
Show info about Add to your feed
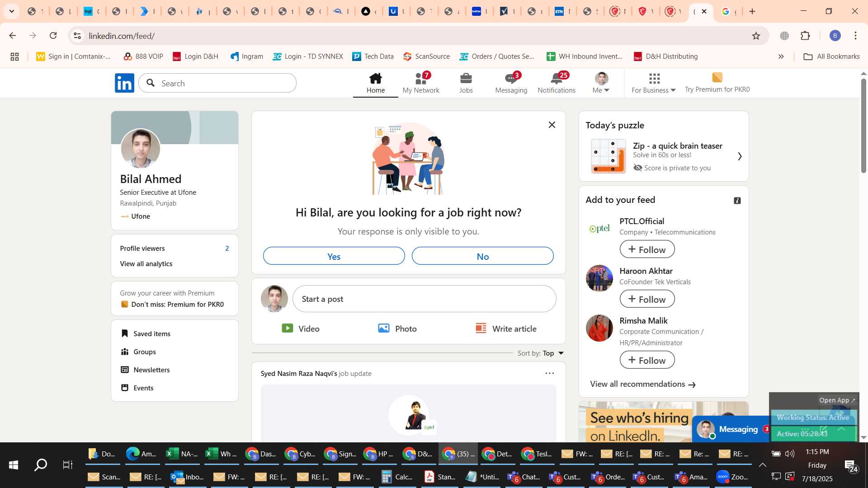coord(737,201)
